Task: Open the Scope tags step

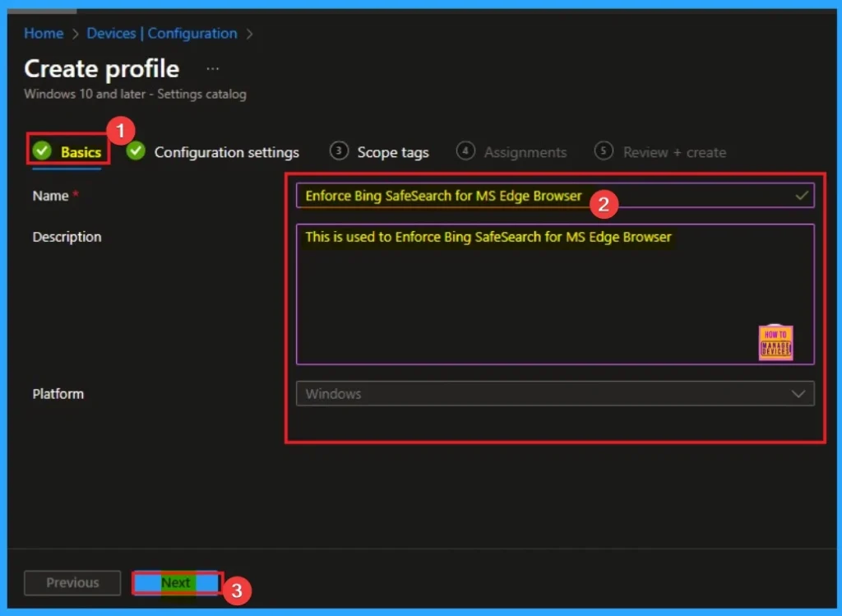Action: pos(380,152)
